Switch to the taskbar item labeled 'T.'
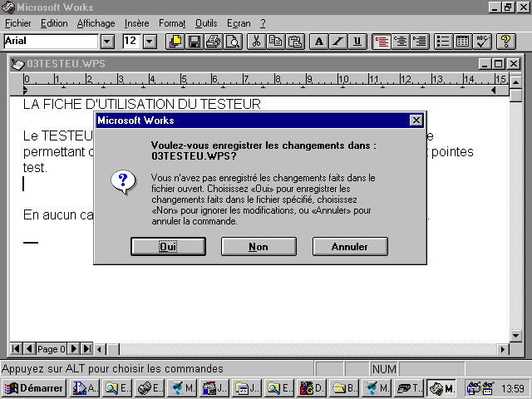This screenshot has width=532, height=399. (x=408, y=388)
